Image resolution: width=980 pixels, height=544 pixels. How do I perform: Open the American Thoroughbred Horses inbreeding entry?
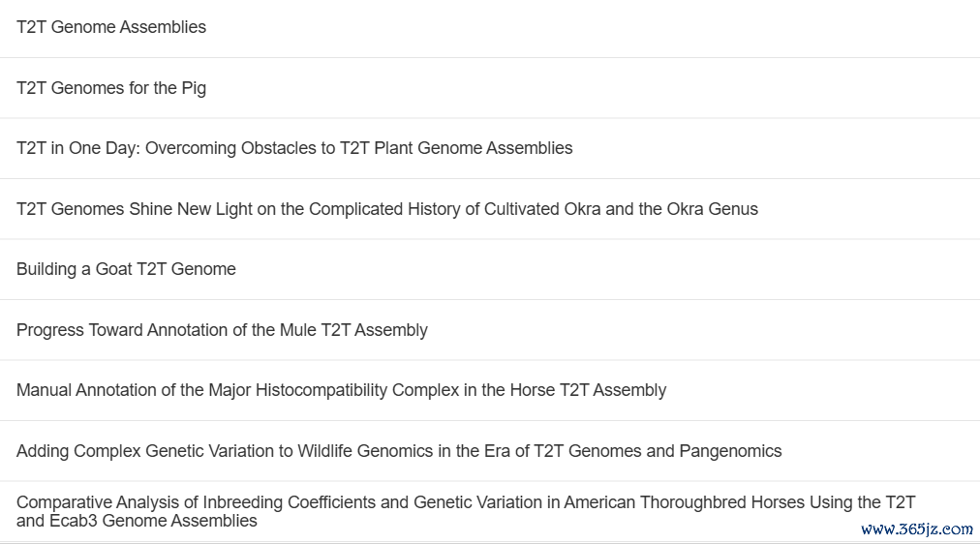466,511
